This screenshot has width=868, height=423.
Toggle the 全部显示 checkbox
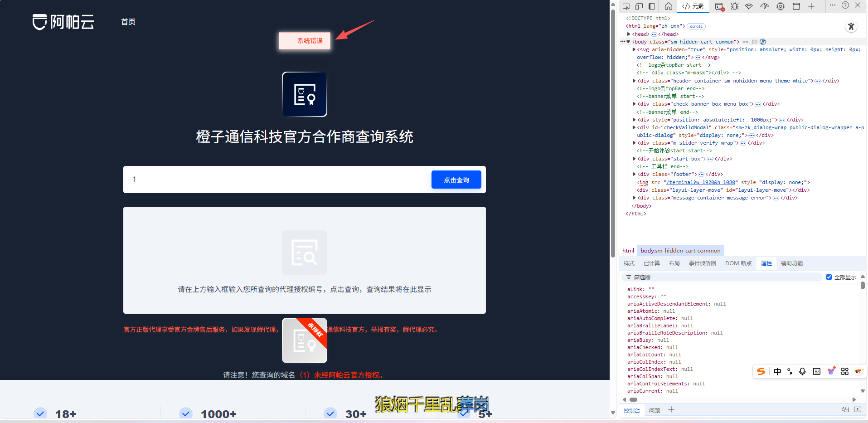829,277
